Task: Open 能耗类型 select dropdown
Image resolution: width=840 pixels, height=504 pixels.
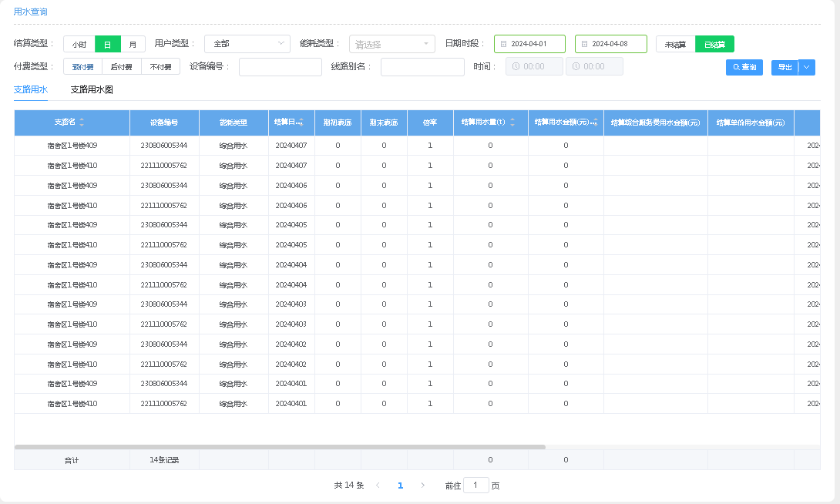Action: coord(391,45)
